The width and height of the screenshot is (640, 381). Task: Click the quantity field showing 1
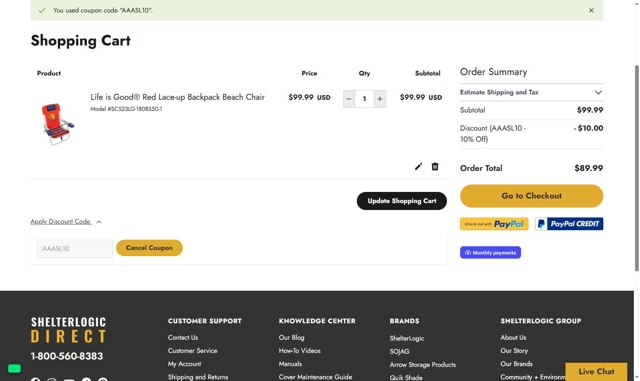pos(364,99)
